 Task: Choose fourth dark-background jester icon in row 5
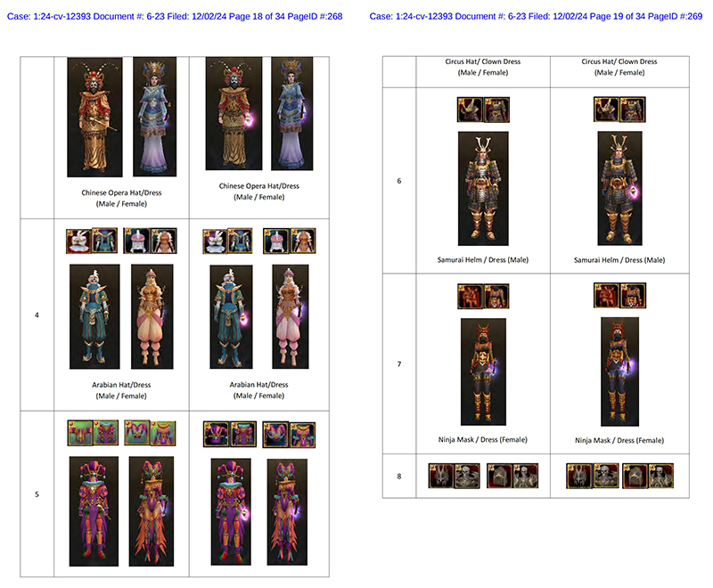[303, 435]
